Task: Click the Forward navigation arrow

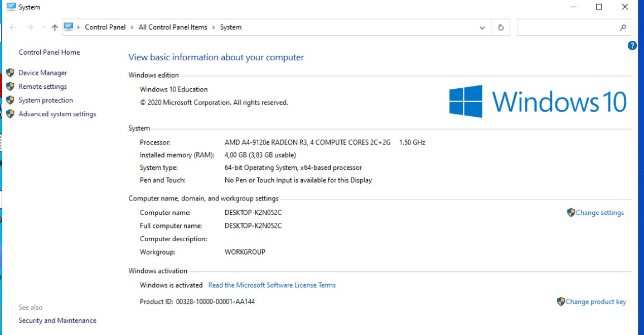Action: pos(30,27)
